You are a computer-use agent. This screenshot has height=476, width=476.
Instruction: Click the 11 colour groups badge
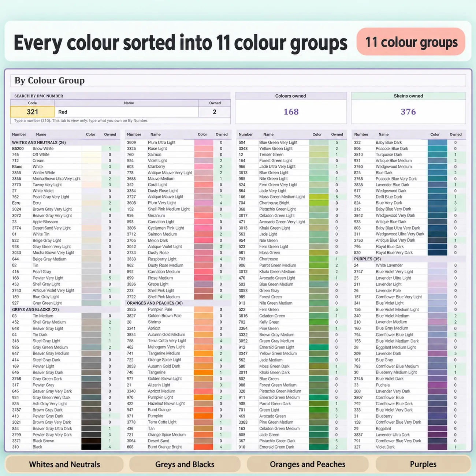[411, 42]
